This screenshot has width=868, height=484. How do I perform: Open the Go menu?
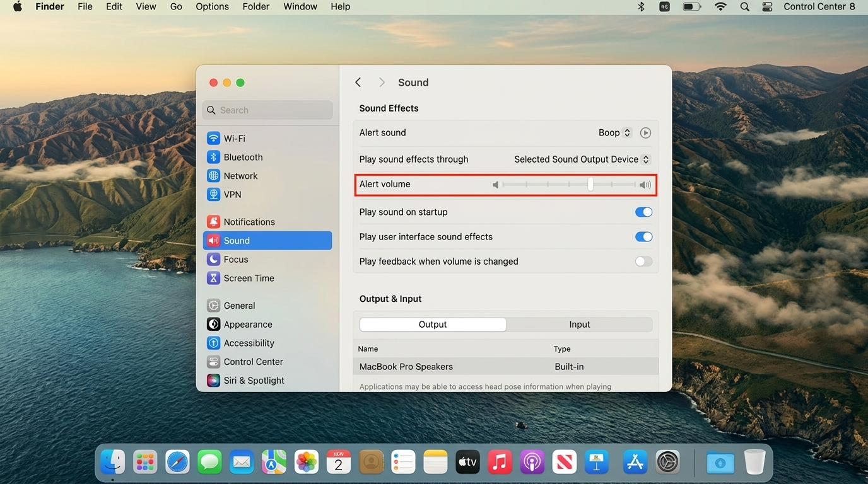pyautogui.click(x=176, y=6)
